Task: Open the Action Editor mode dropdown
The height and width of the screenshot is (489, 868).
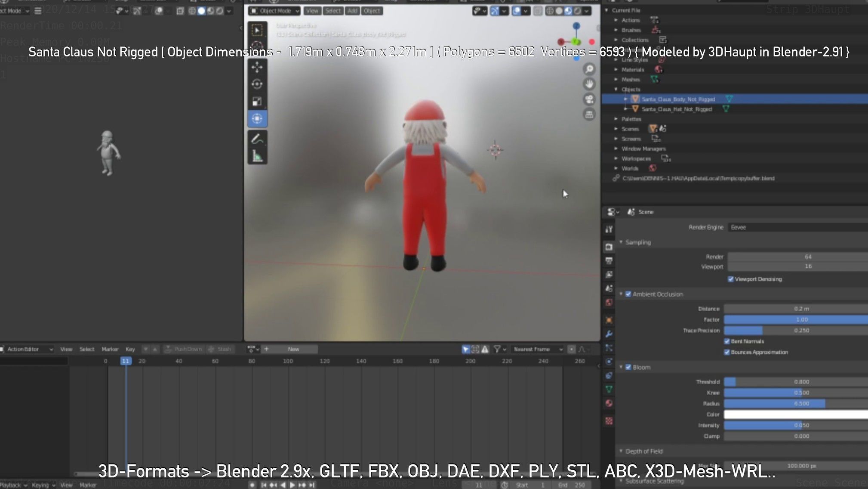Action: pyautogui.click(x=27, y=349)
